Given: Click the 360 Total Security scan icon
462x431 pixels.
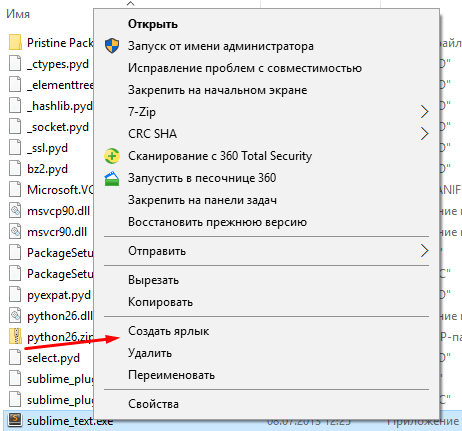Looking at the screenshot, I should coord(112,156).
